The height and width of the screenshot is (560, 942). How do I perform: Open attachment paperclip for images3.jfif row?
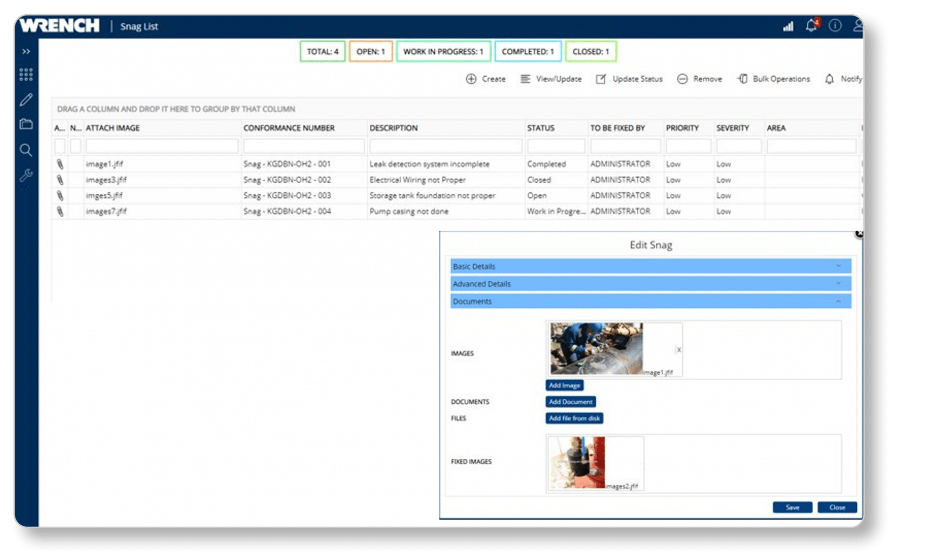coord(60,180)
